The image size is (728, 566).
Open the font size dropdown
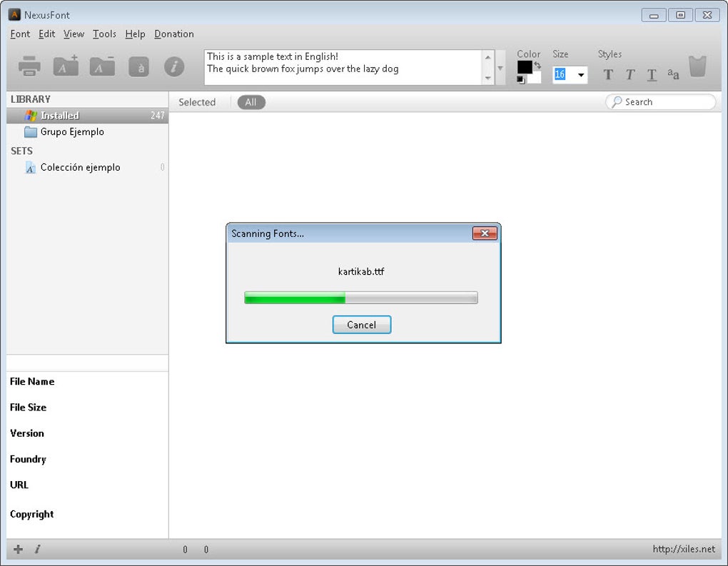click(581, 75)
